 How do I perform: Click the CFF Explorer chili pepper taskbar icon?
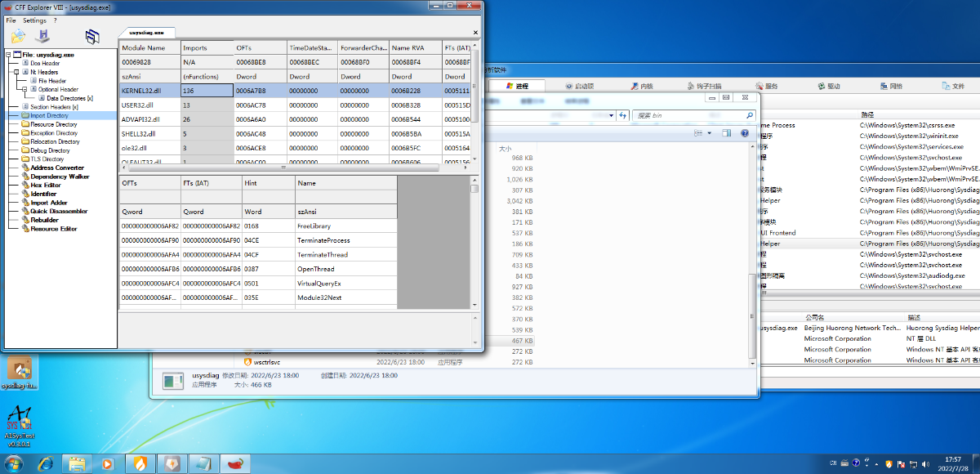(236, 463)
